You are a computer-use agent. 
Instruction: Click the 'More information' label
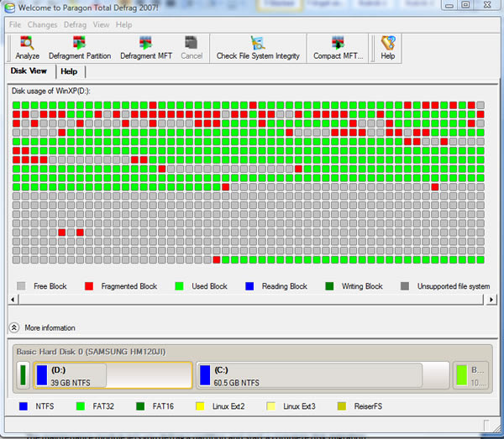[x=50, y=327]
